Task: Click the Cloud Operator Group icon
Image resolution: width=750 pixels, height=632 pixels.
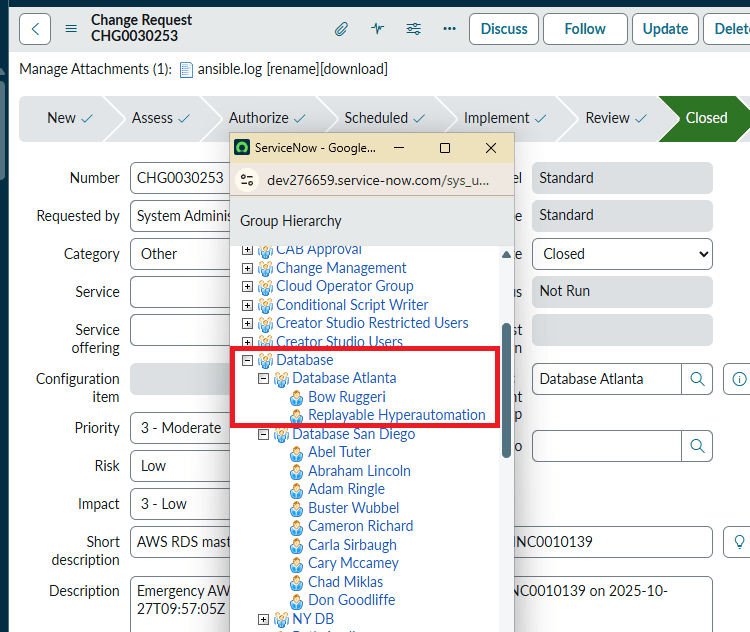Action: click(265, 287)
